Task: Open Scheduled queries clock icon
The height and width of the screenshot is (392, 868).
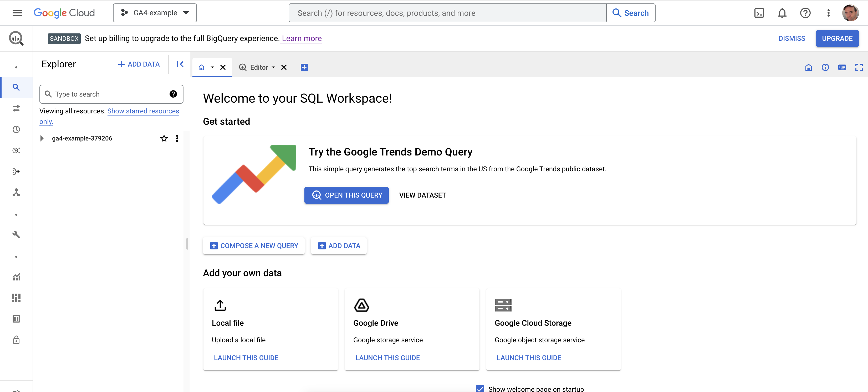Action: coord(16,129)
